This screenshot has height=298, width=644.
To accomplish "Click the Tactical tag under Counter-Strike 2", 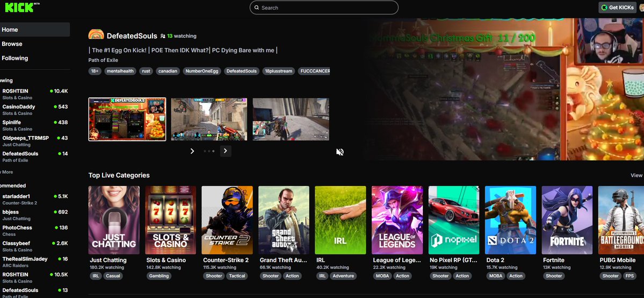I will point(237,276).
